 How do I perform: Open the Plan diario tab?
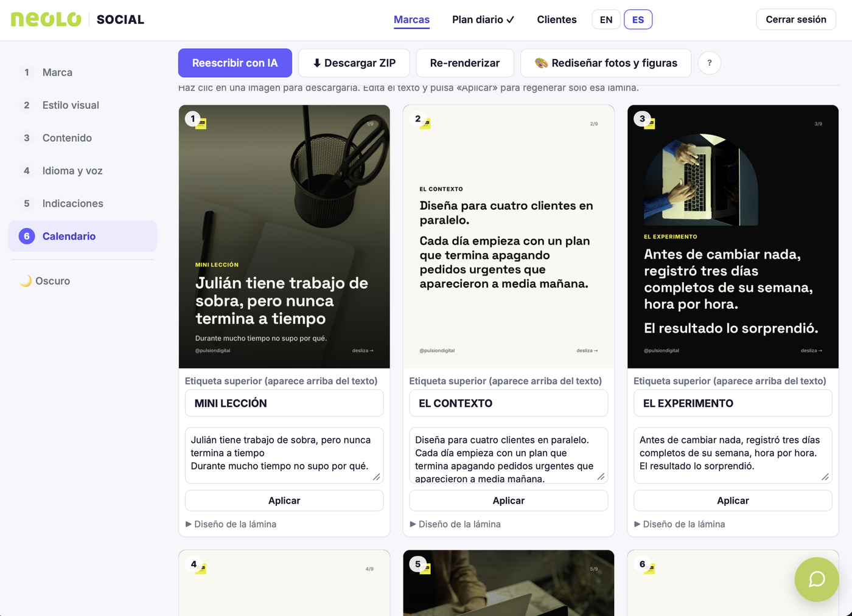coord(483,19)
